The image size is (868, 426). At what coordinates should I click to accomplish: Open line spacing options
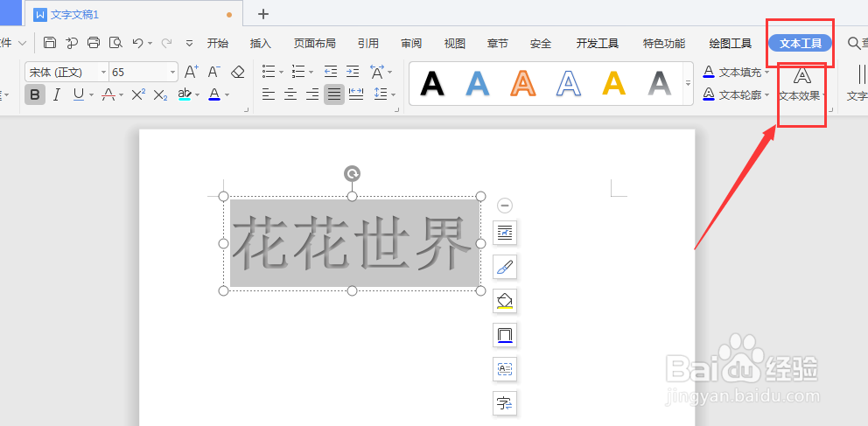pos(381,94)
